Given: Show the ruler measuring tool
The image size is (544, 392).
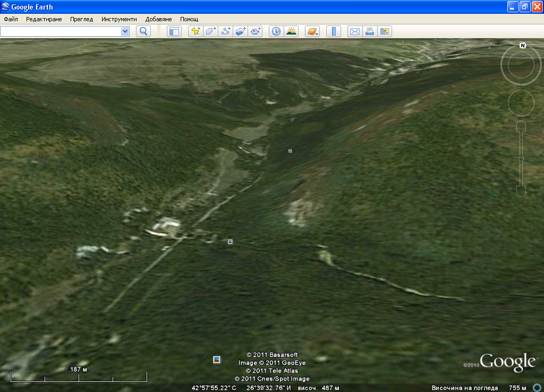Looking at the screenshot, I should point(334,31).
